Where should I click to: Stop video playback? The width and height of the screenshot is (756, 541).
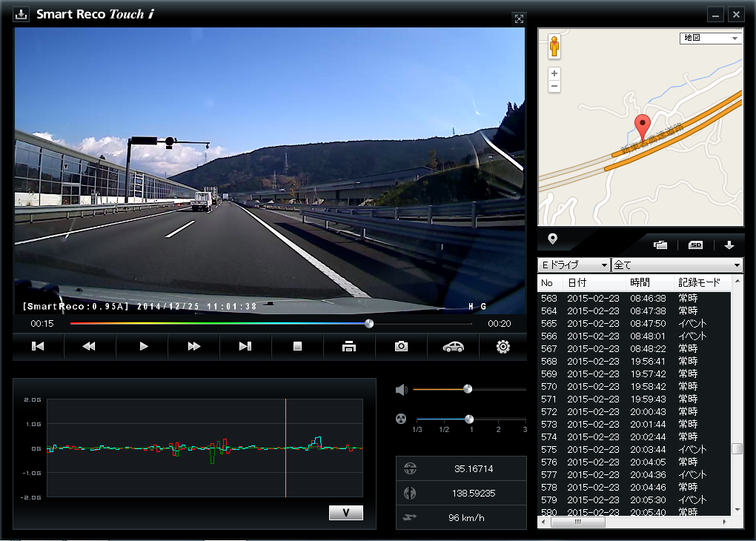click(297, 346)
